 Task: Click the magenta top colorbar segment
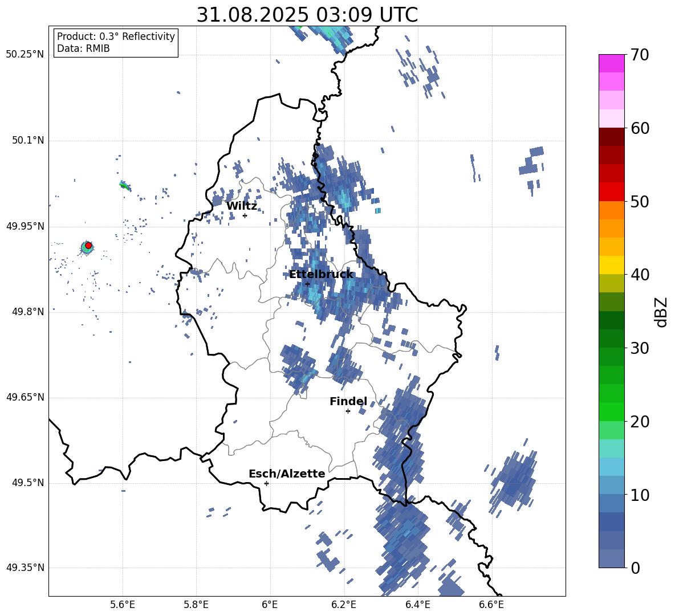[x=611, y=63]
